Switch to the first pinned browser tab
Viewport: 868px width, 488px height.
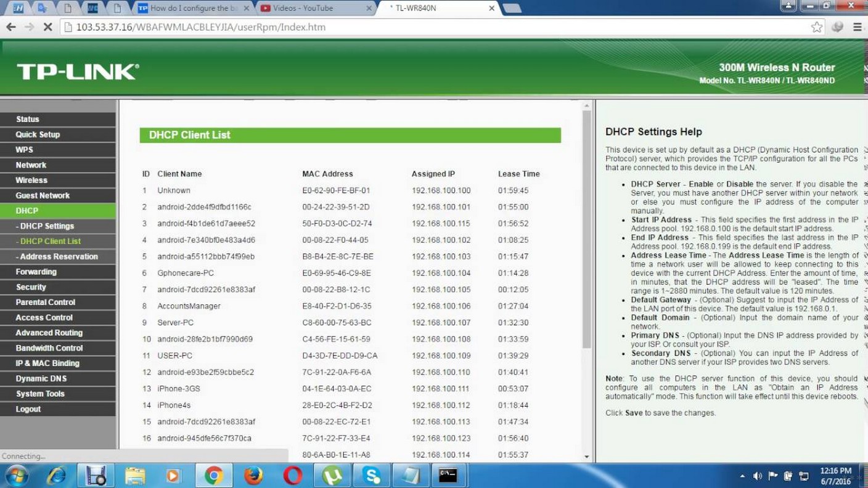tap(18, 8)
